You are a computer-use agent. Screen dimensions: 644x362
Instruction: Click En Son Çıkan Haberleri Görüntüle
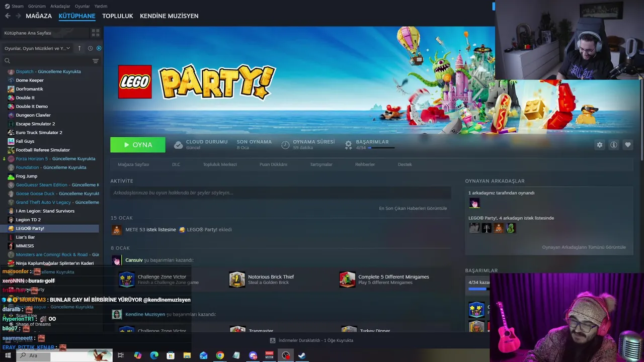(413, 208)
